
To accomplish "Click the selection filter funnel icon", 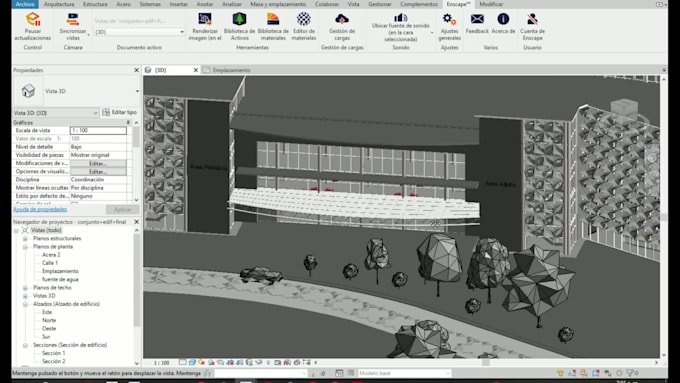I will pyautogui.click(x=631, y=373).
